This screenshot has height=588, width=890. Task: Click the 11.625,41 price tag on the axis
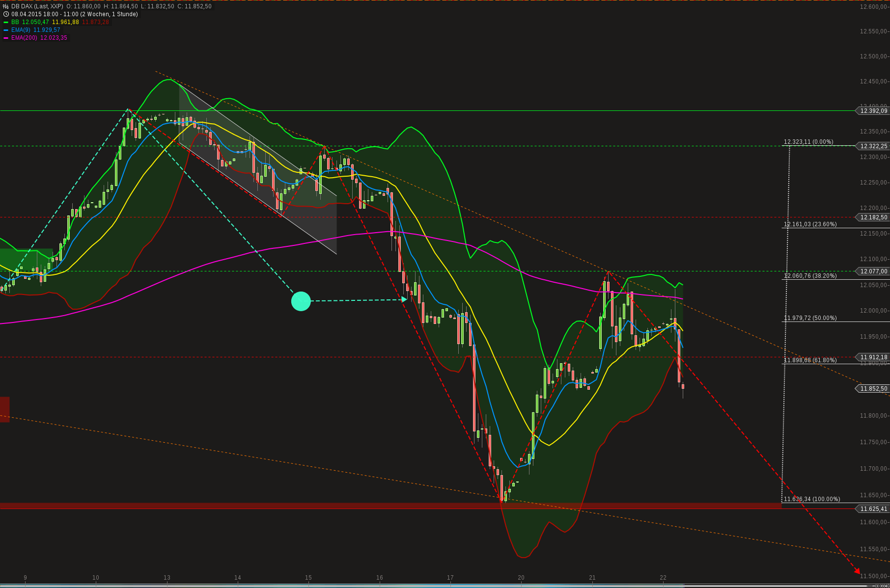[873, 509]
